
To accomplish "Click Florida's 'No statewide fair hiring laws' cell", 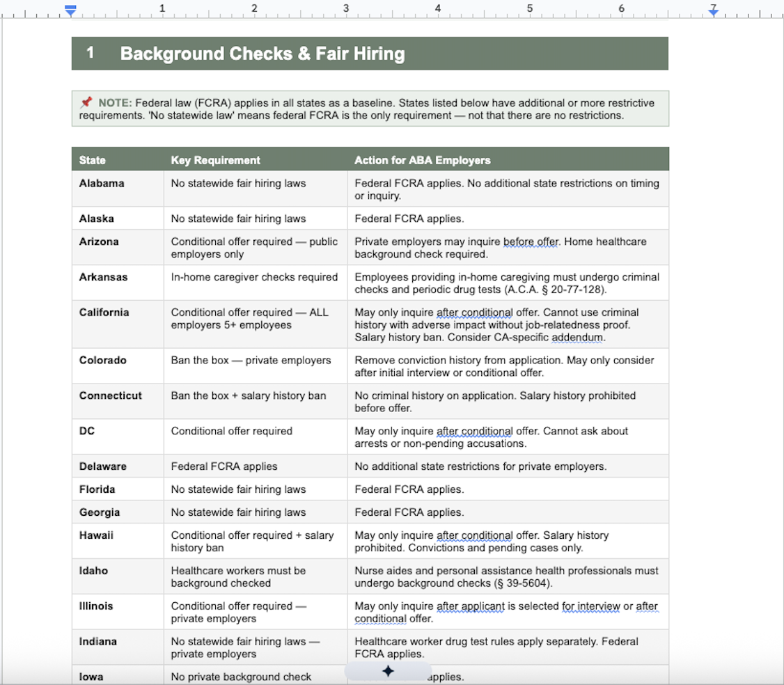I will point(256,489).
